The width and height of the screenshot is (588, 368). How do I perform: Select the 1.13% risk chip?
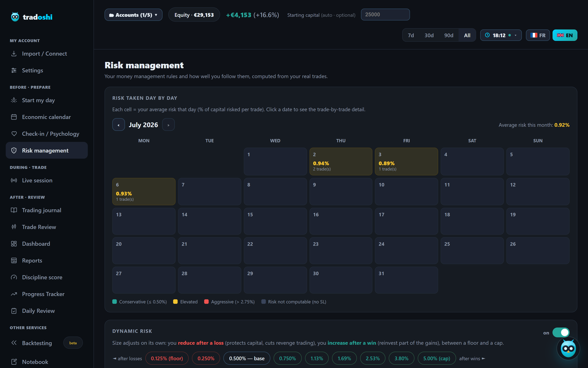(x=317, y=358)
